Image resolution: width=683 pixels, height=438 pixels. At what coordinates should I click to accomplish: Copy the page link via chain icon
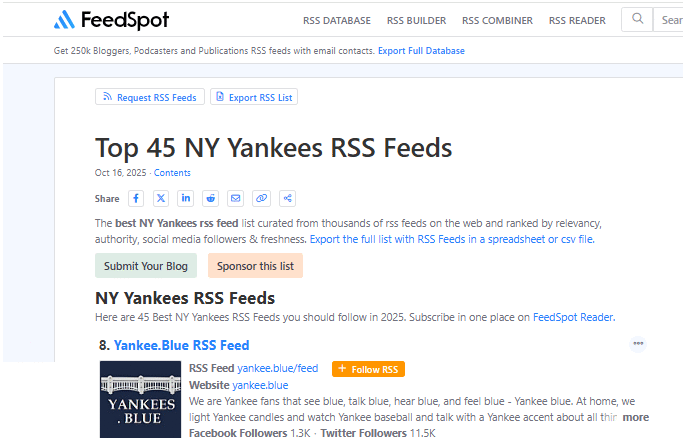(261, 198)
